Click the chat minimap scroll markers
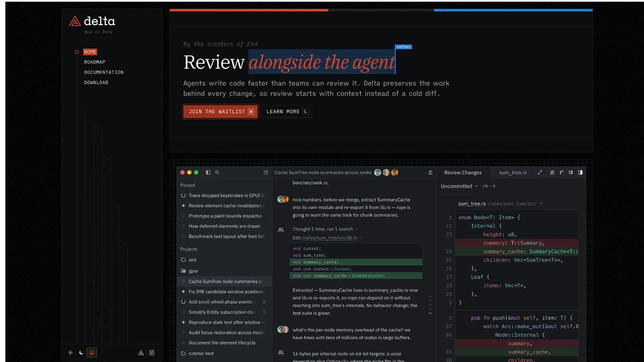 [x=430, y=305]
